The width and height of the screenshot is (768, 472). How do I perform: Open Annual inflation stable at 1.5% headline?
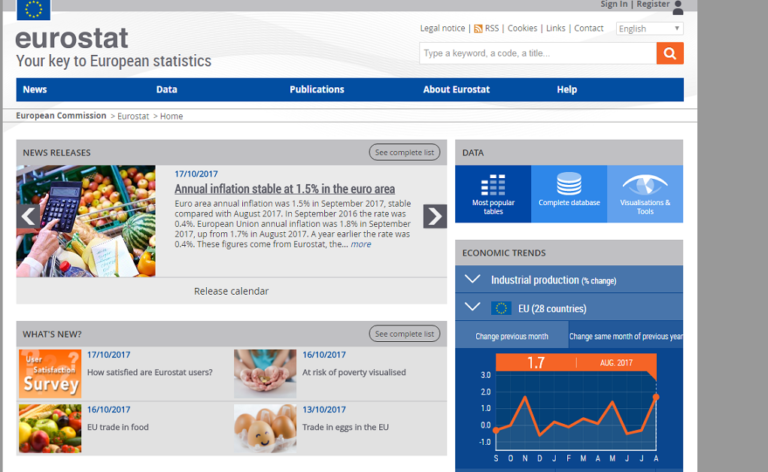click(285, 189)
